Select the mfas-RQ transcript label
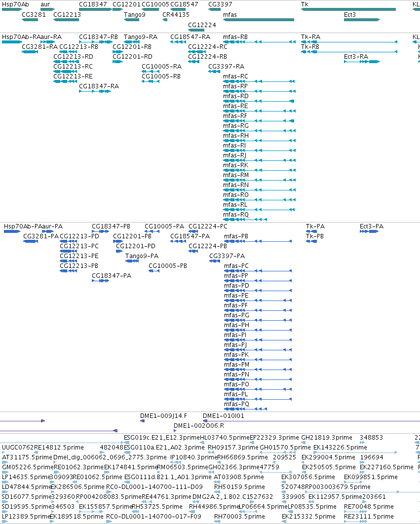The width and height of the screenshot is (420, 524). click(236, 215)
